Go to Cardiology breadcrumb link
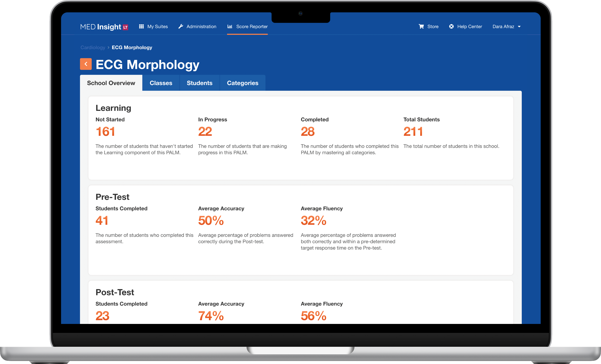Screen dimensions: 601x364 click(93, 48)
